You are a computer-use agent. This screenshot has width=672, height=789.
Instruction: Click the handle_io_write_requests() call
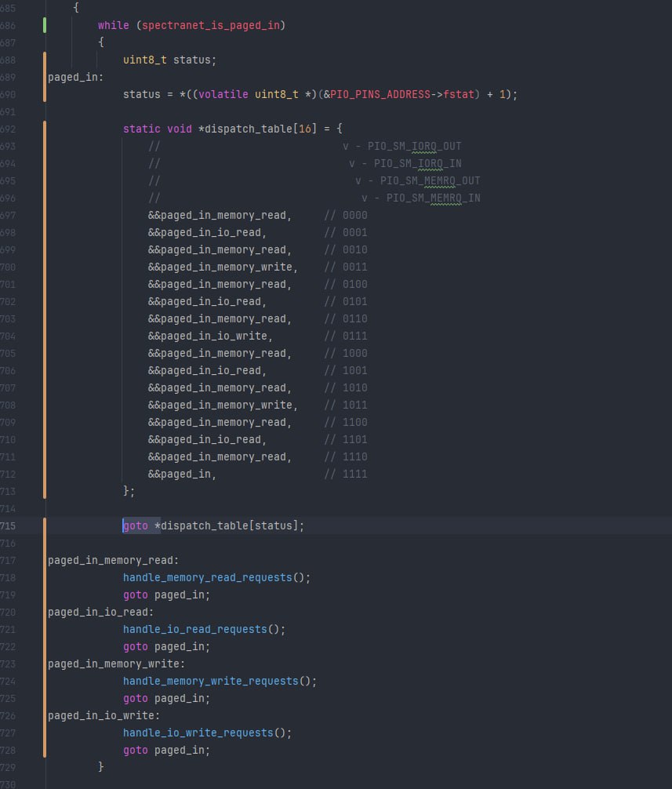(207, 733)
